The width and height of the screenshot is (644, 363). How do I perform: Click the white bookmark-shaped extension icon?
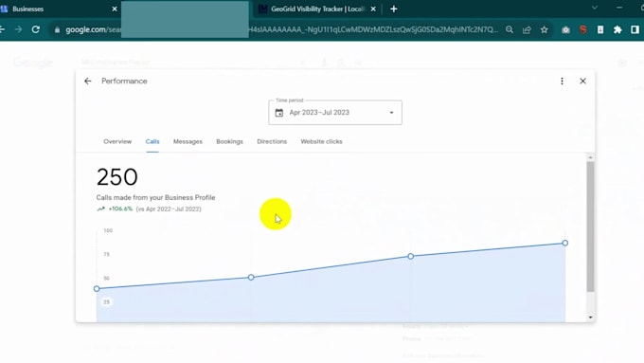click(x=600, y=29)
